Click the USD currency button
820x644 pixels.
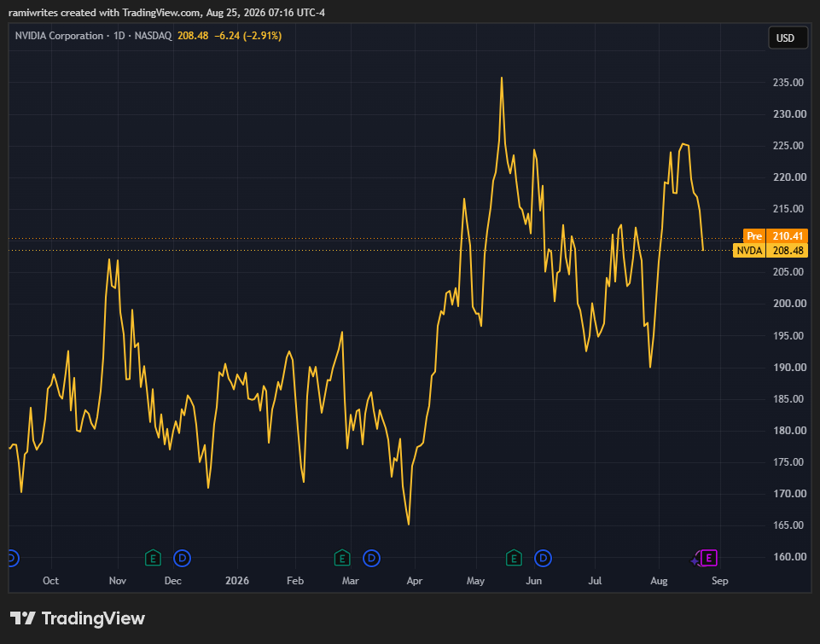(x=788, y=38)
